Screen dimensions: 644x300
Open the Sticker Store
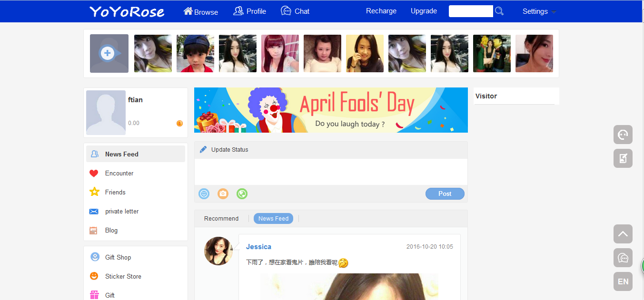click(x=136, y=276)
